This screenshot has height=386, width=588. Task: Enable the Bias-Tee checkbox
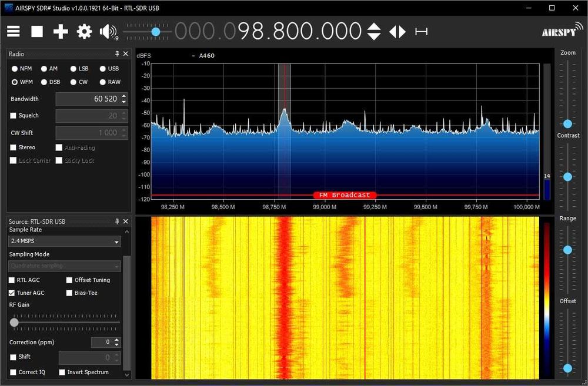(69, 293)
